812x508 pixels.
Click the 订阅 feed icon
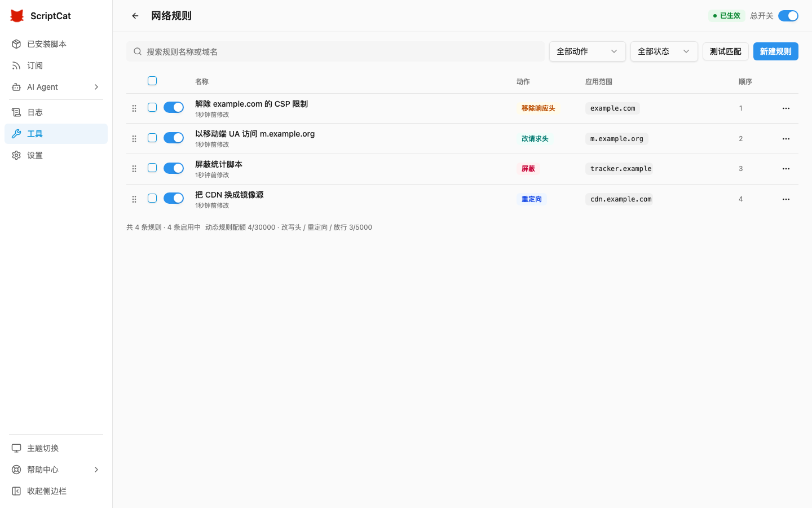tap(16, 65)
